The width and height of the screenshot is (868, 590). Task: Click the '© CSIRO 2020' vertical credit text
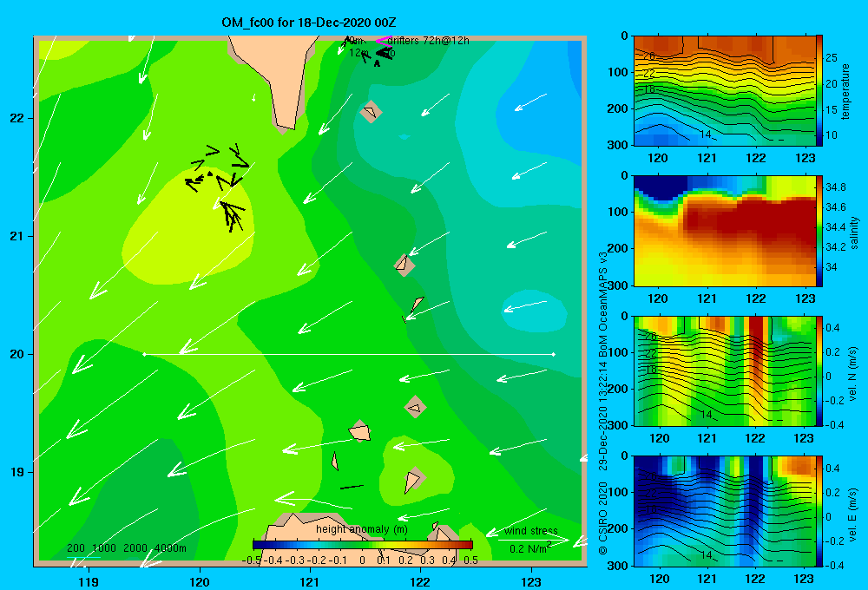pos(603,518)
